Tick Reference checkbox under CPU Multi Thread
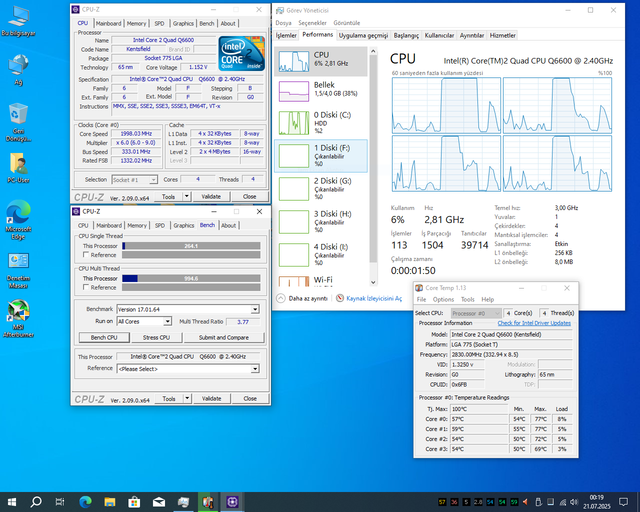Image resolution: width=640 pixels, height=512 pixels. pos(86,287)
